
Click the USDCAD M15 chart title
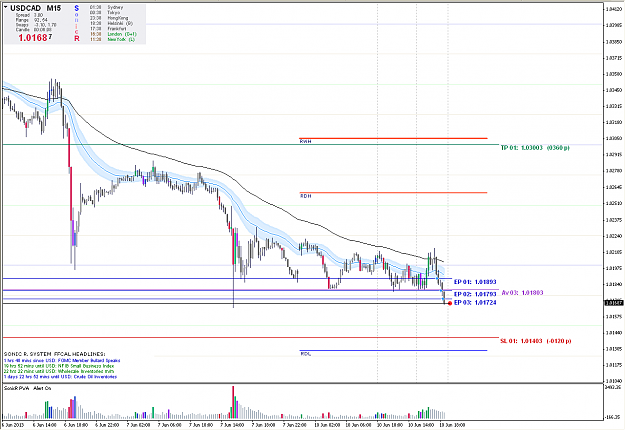point(35,8)
